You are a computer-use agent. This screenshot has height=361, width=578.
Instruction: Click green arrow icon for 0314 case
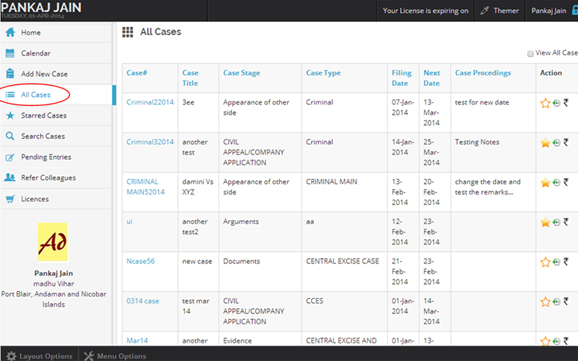556,302
